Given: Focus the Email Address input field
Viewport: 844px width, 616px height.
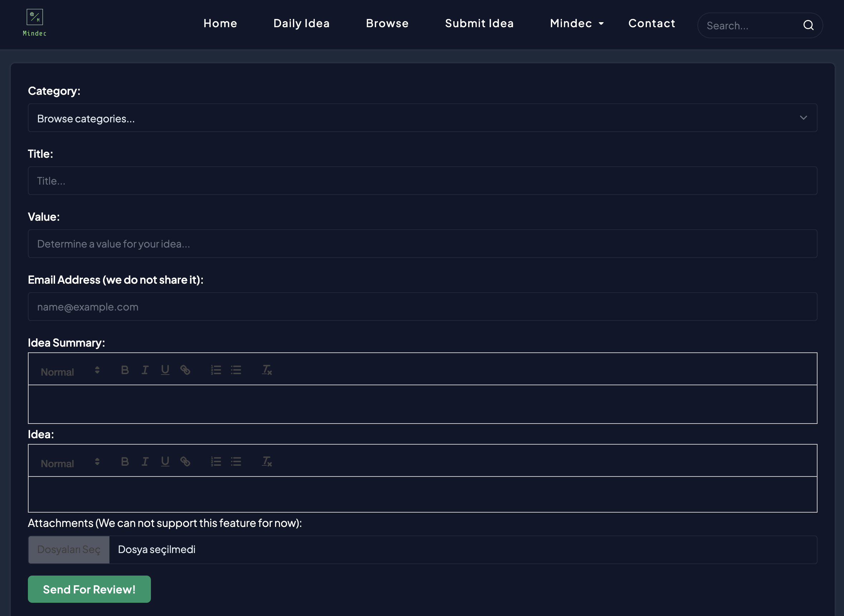Looking at the screenshot, I should coord(422,307).
